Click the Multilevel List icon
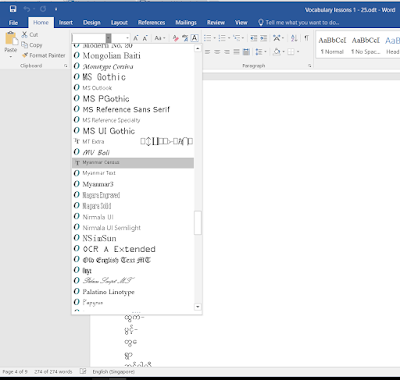This screenshot has width=400, height=380. click(x=237, y=38)
